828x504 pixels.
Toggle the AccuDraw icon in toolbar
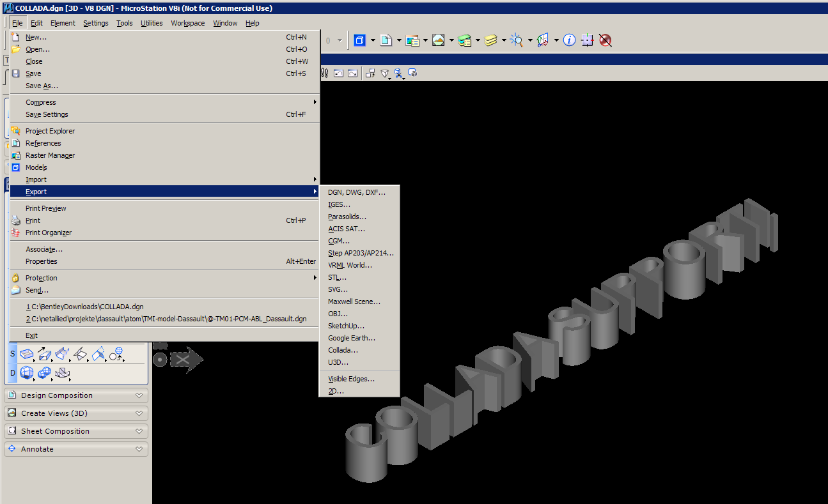tap(588, 40)
